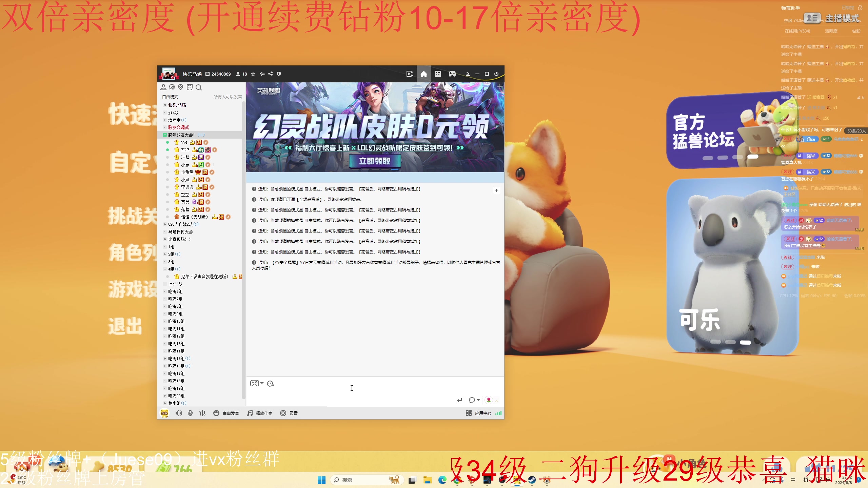Image resolution: width=868 pixels, height=488 pixels.
Task: Click the report shield icon in the title bar
Action: coord(279,74)
